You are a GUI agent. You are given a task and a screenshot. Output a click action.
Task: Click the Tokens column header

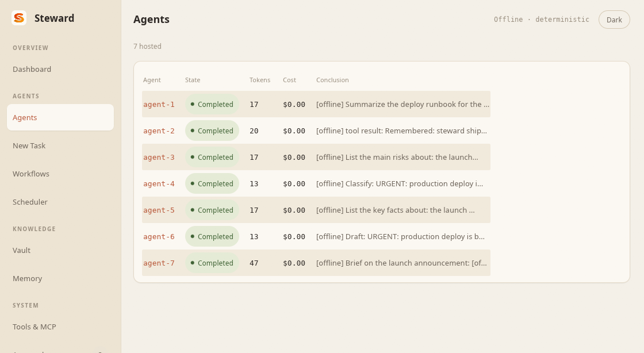tap(259, 80)
